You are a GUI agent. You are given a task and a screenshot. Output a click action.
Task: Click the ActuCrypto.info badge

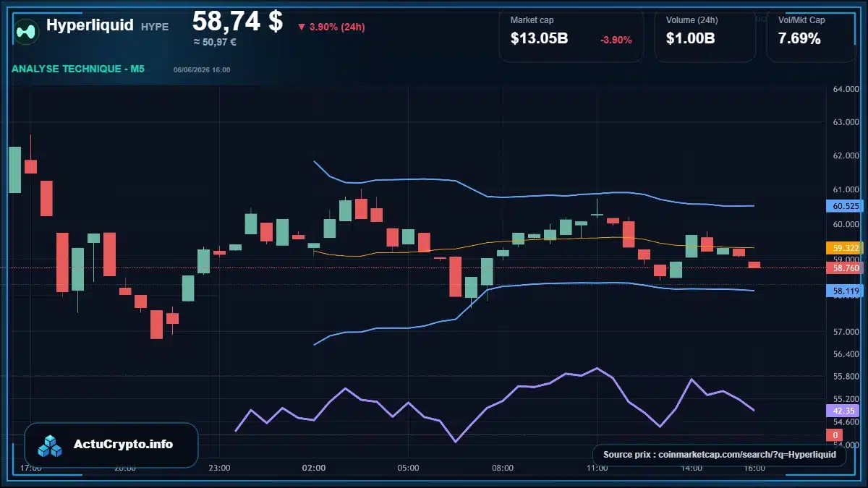(x=111, y=445)
